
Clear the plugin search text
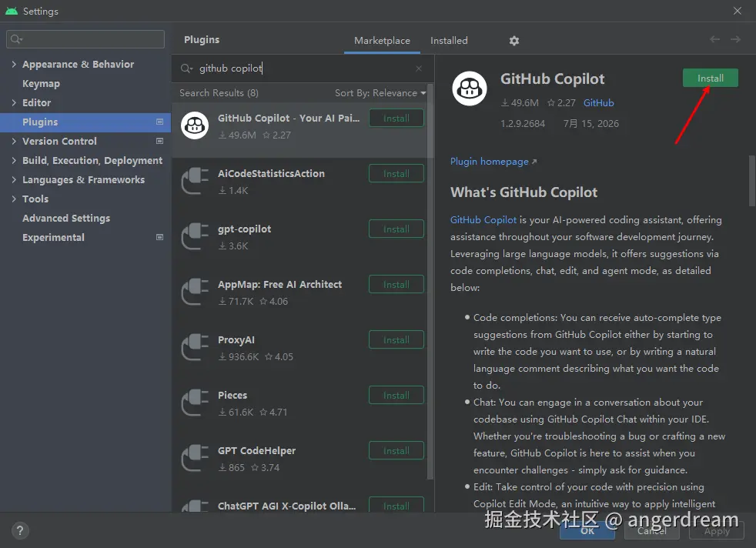point(419,68)
